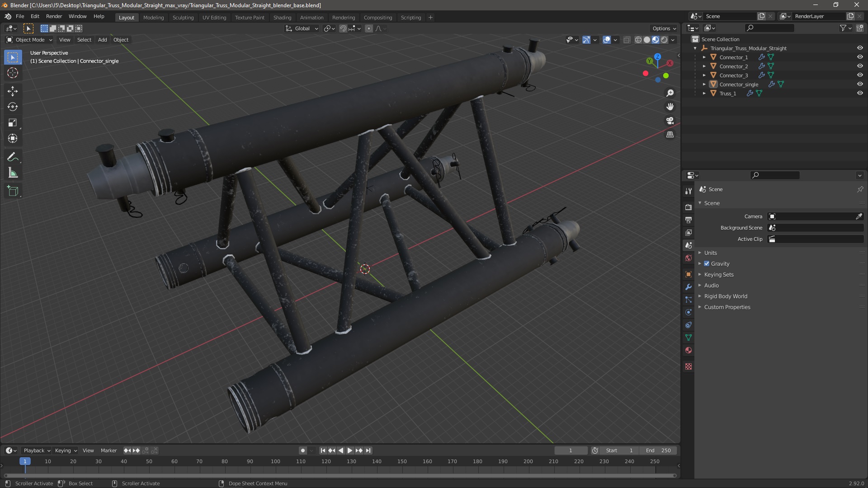Image resolution: width=868 pixels, height=488 pixels.
Task: Open the Marker menu in timeline
Action: [x=108, y=450]
